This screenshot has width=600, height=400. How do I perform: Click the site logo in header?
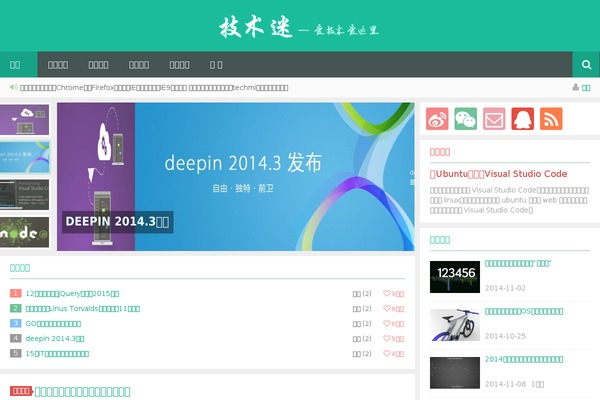(x=299, y=27)
